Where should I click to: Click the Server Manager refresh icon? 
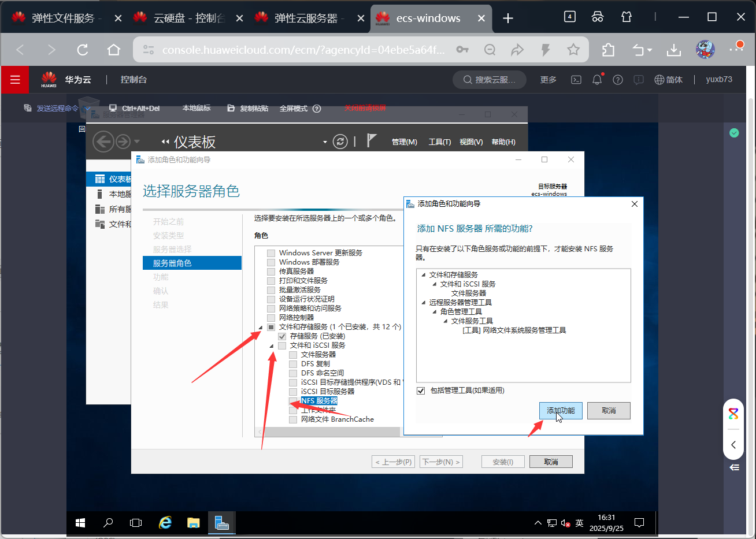[340, 142]
